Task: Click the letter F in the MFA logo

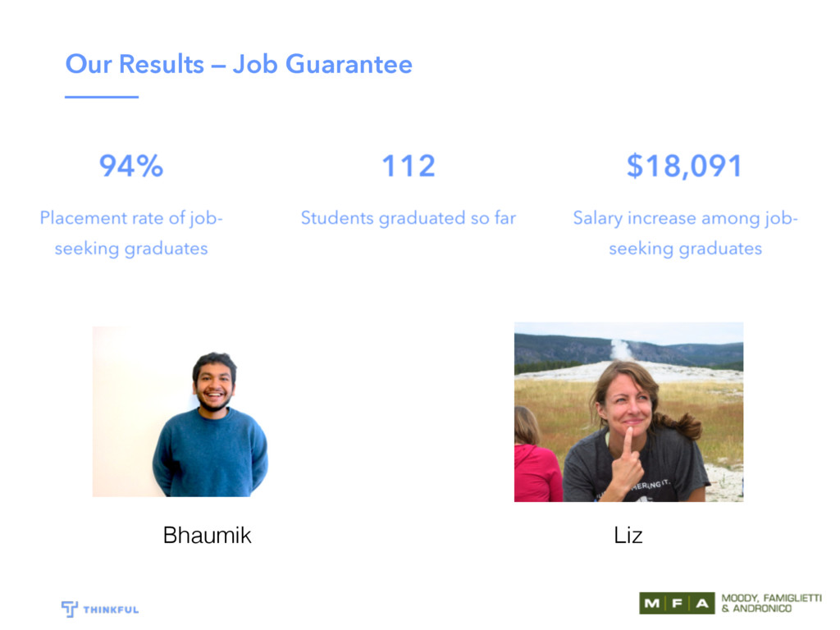Action: pos(677,604)
